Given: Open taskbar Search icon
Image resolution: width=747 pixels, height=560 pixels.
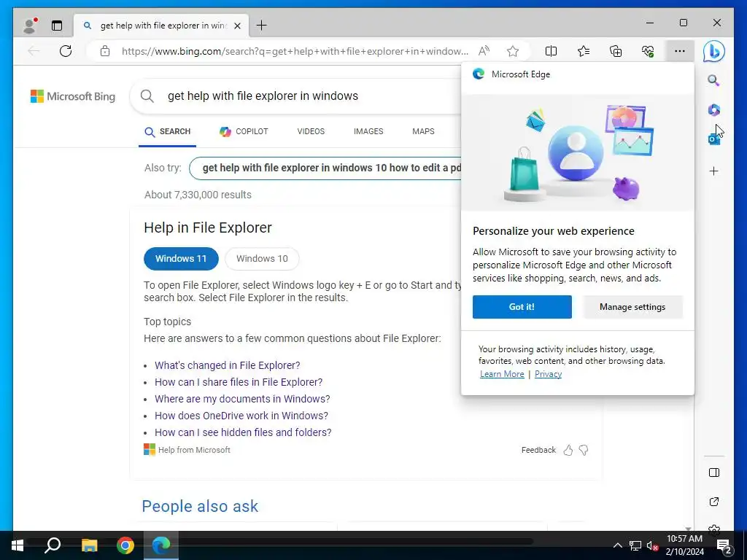Looking at the screenshot, I should 53,545.
